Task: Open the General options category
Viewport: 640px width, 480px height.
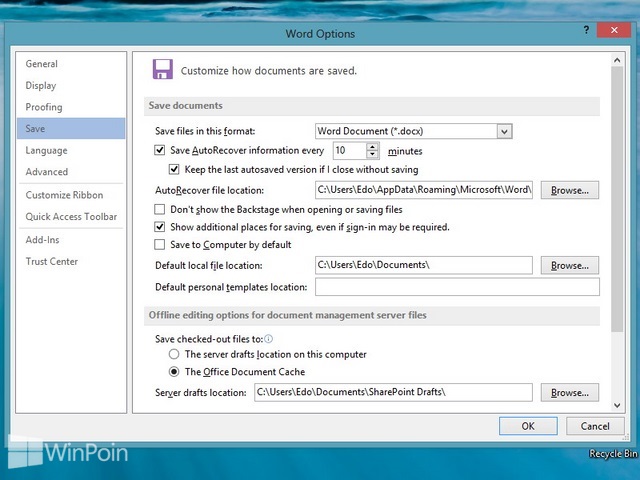Action: pos(71,64)
